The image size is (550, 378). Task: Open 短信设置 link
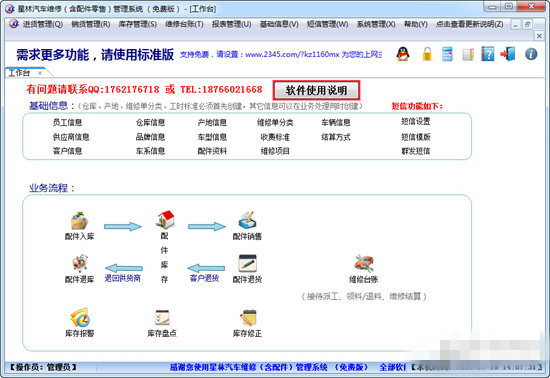click(x=416, y=121)
